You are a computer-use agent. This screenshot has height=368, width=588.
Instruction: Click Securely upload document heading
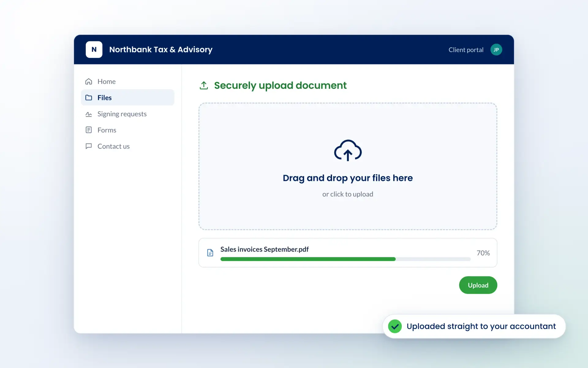pyautogui.click(x=280, y=86)
